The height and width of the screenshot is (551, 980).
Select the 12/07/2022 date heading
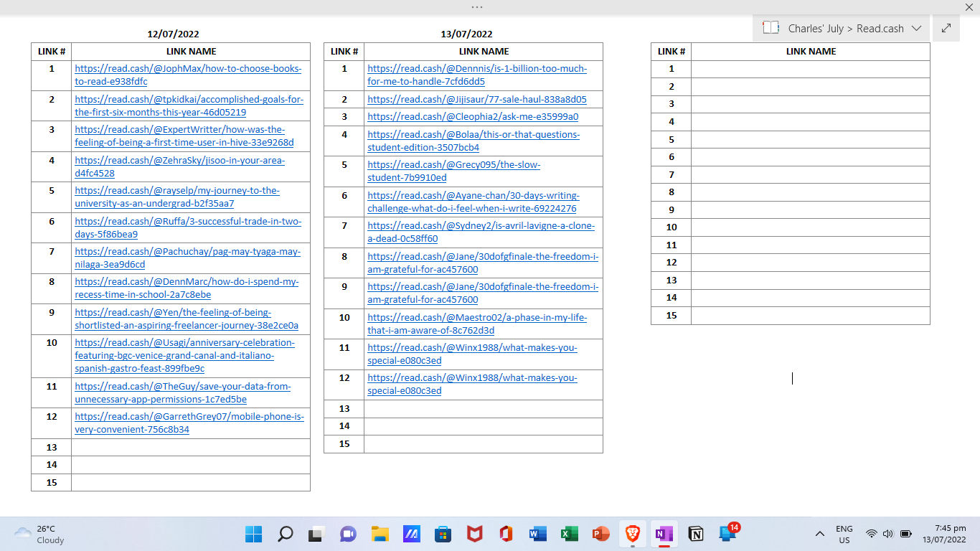173,34
